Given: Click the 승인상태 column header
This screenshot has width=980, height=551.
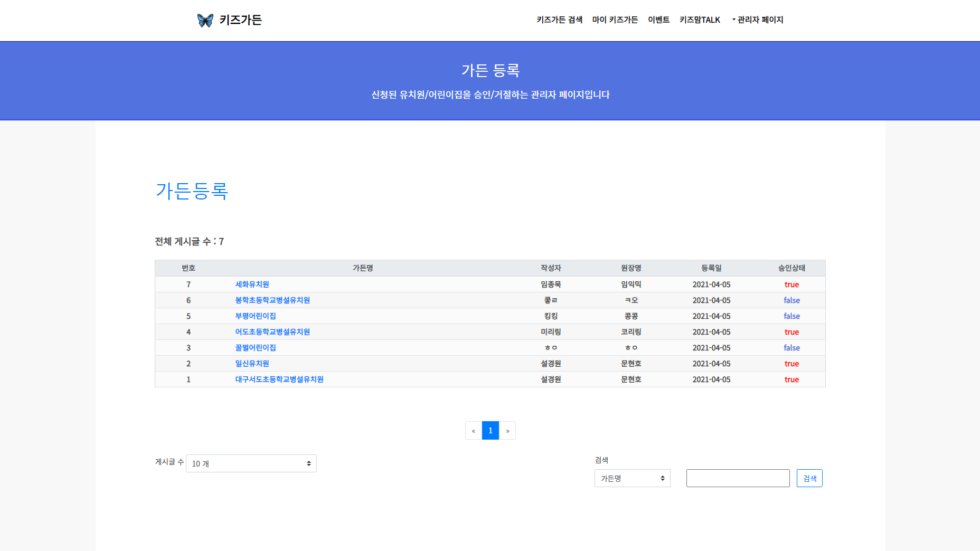Looking at the screenshot, I should [791, 268].
